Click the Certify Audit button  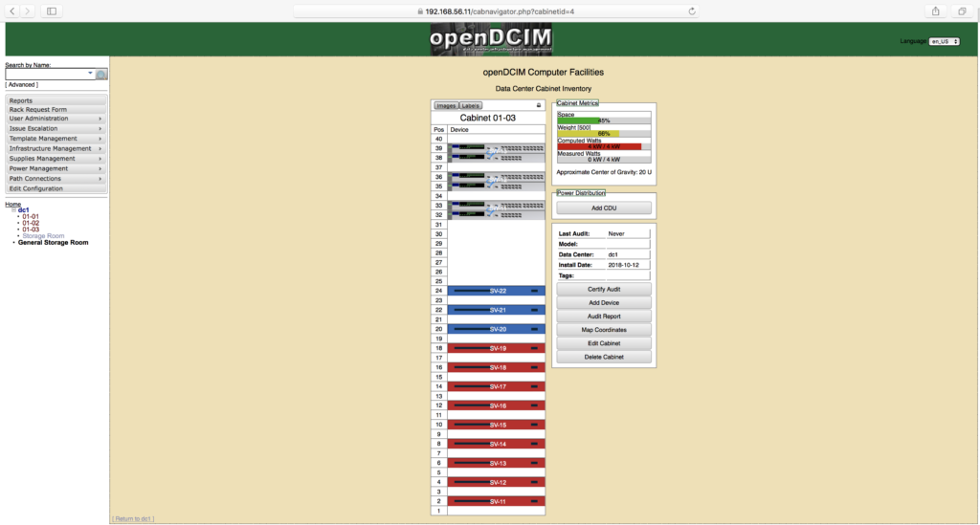[x=604, y=289]
